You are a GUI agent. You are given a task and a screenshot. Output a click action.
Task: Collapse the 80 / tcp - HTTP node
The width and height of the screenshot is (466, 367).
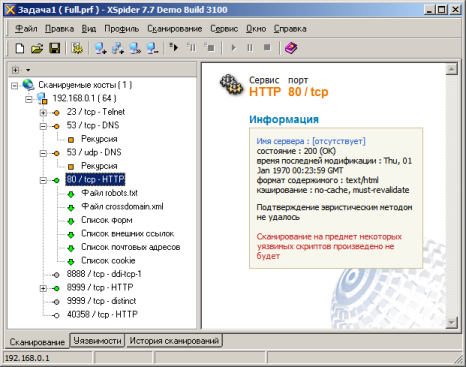pyautogui.click(x=43, y=180)
